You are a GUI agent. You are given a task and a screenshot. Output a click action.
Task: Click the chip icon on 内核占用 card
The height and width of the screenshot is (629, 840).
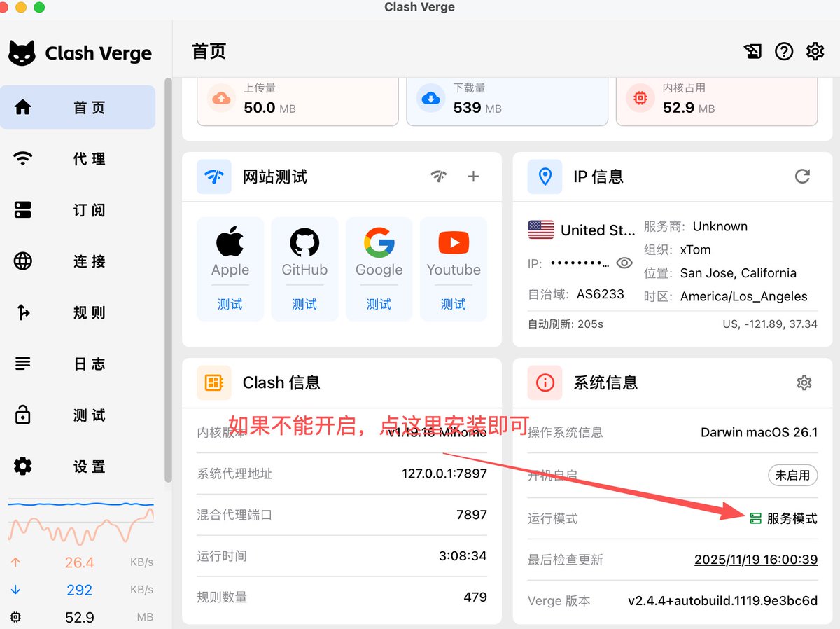[640, 98]
